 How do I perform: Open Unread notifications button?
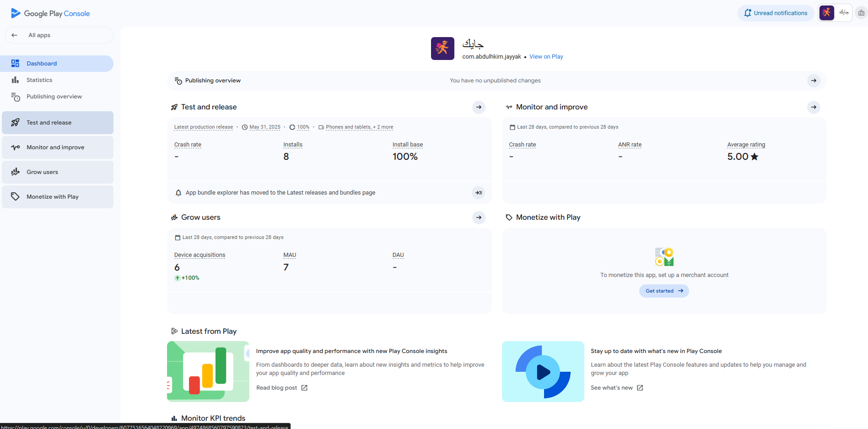coord(776,13)
